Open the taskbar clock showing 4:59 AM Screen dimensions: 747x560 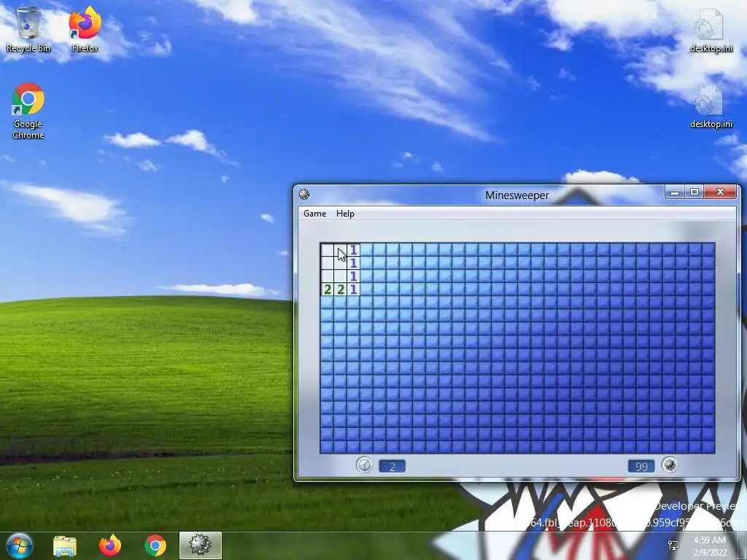(710, 546)
